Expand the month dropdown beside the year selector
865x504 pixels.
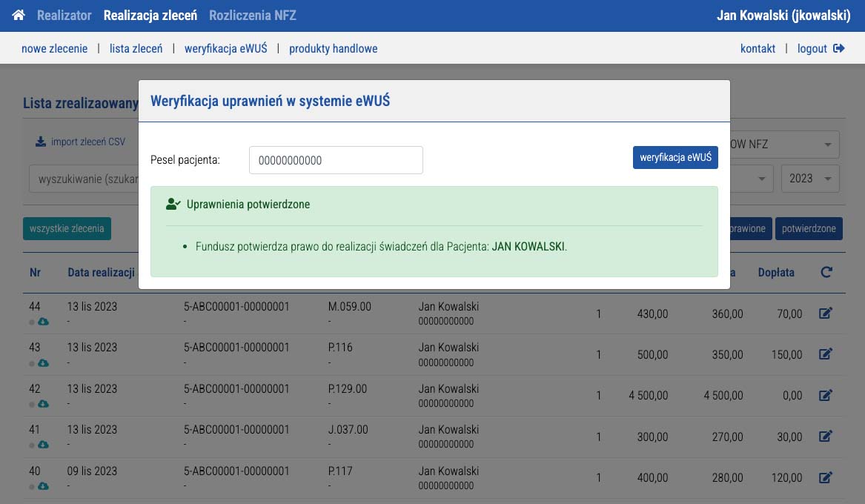(x=760, y=179)
